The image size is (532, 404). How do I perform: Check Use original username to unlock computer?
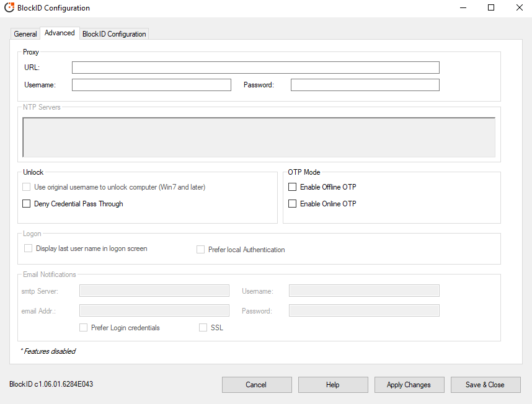(26, 187)
